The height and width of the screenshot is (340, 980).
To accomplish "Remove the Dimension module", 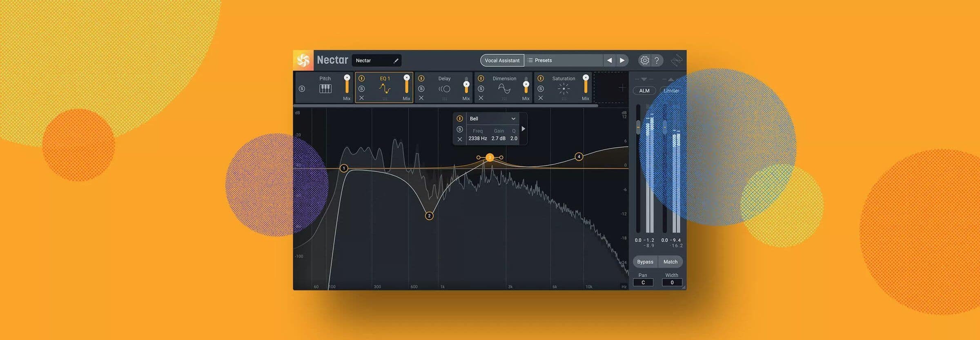I will (481, 98).
